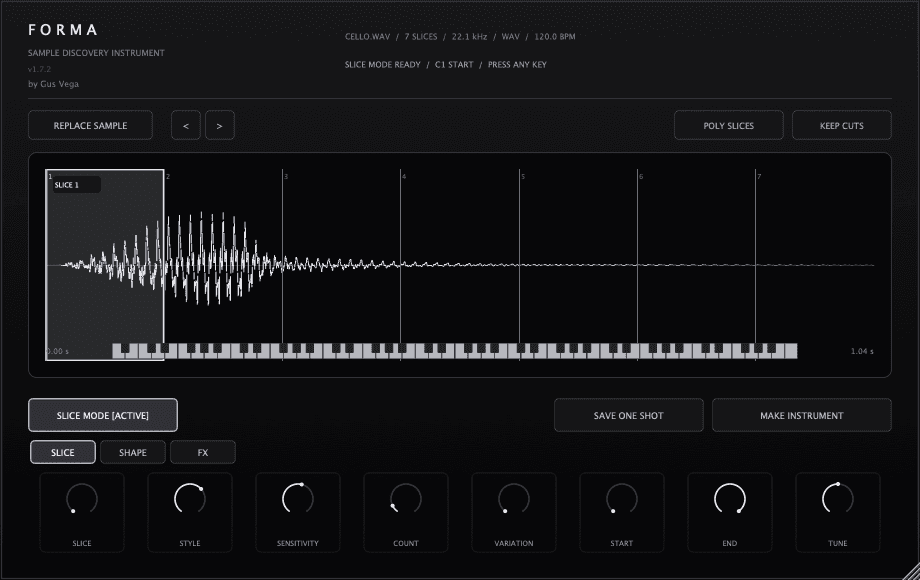Click the Style knob
This screenshot has height=580, width=920.
pyautogui.click(x=190, y=499)
